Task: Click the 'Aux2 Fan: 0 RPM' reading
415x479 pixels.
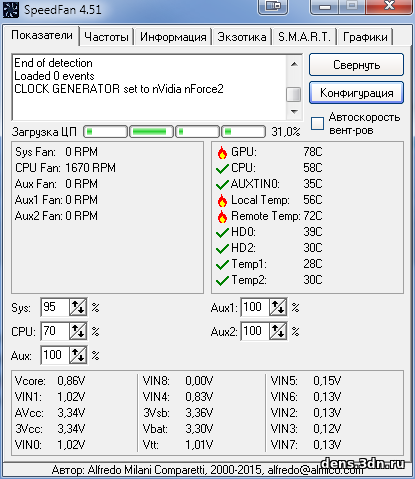Action: 56,216
